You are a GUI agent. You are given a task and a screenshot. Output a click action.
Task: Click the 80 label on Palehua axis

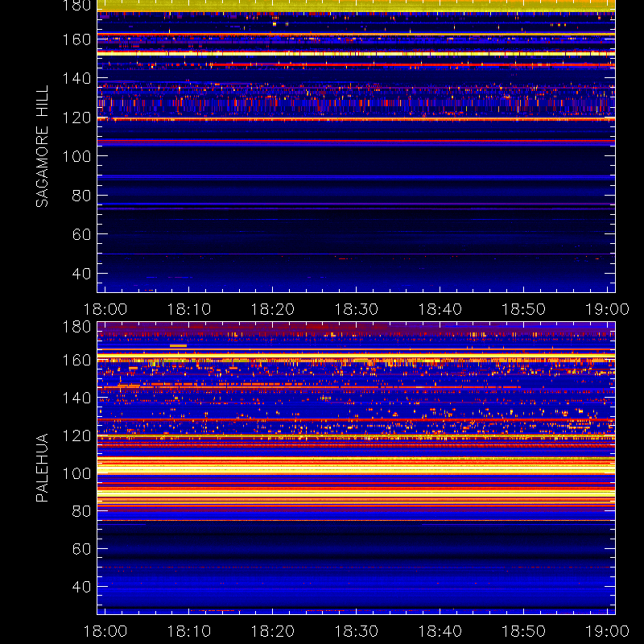tap(81, 511)
